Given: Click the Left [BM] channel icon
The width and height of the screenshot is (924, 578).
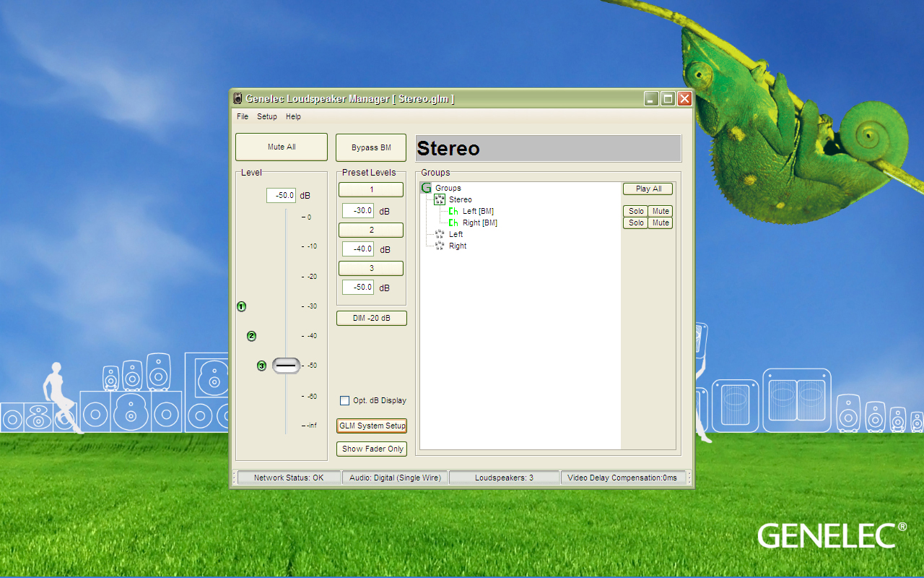Looking at the screenshot, I should pyautogui.click(x=453, y=211).
